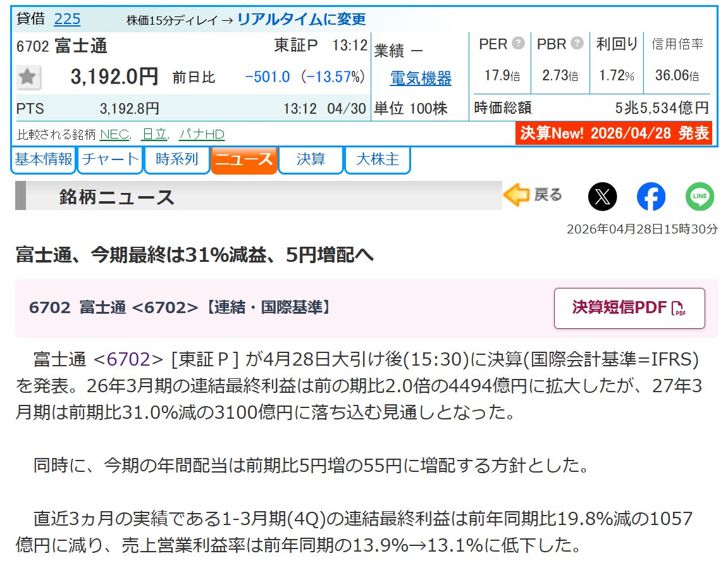Share article on Facebook icon
The width and height of the screenshot is (728, 582).
650,197
